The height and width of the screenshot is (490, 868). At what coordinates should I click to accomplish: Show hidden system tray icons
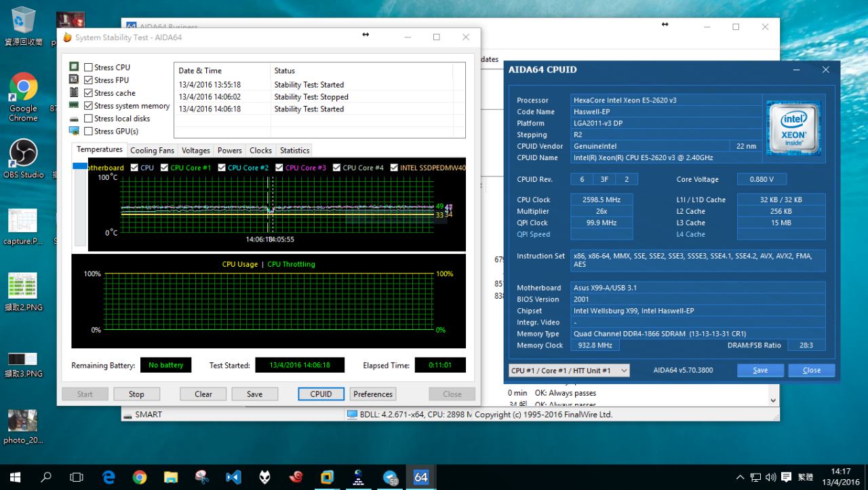(739, 477)
